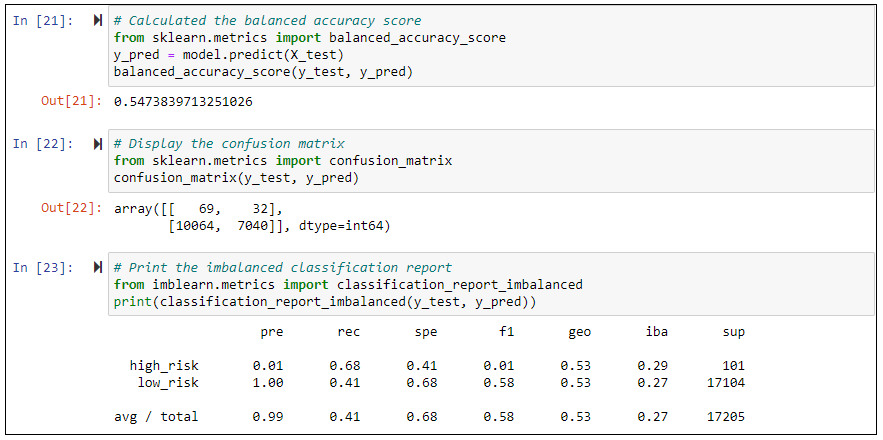
Task: Click the 'high_risk' row label
Action: (164, 366)
